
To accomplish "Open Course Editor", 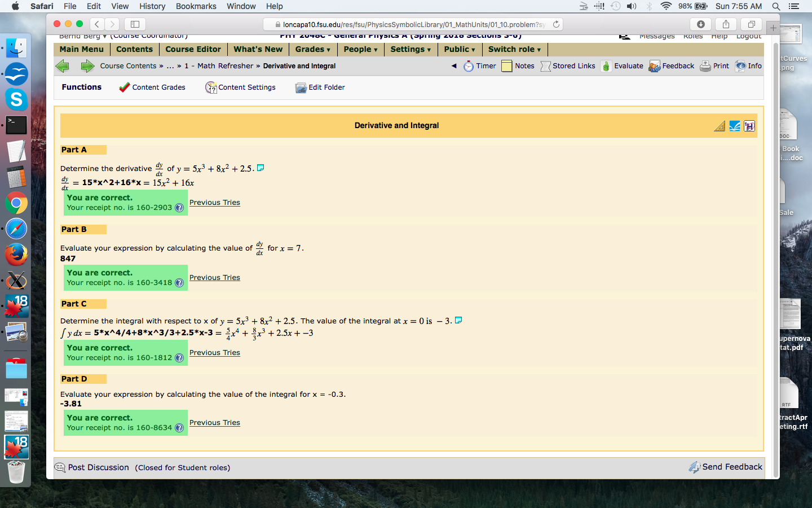I will coord(193,49).
